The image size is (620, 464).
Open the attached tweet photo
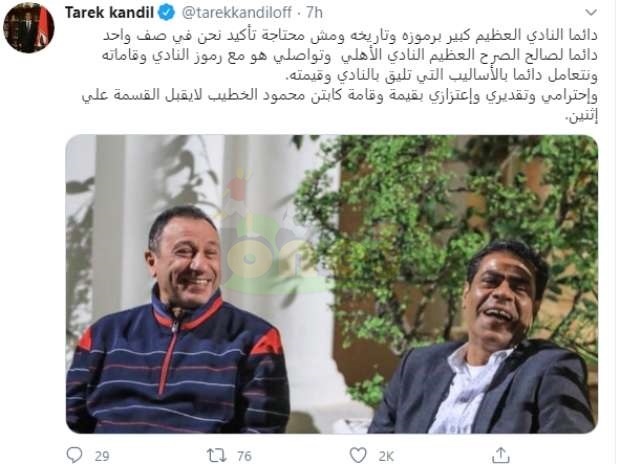coord(332,284)
